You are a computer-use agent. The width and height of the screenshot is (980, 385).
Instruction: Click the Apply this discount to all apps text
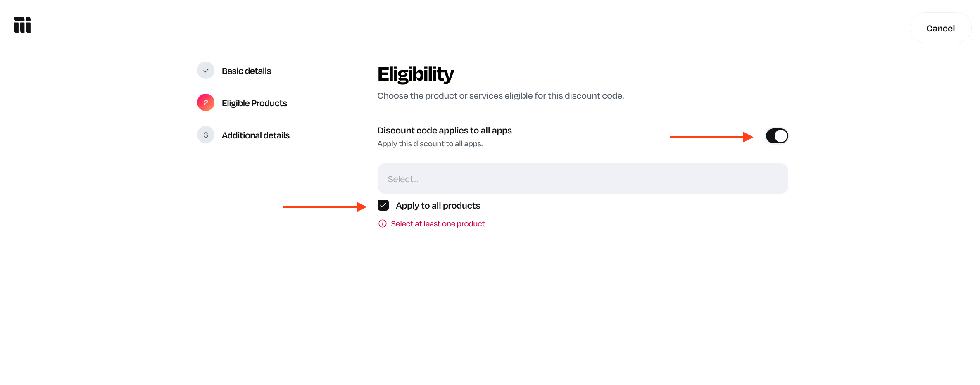tap(430, 144)
